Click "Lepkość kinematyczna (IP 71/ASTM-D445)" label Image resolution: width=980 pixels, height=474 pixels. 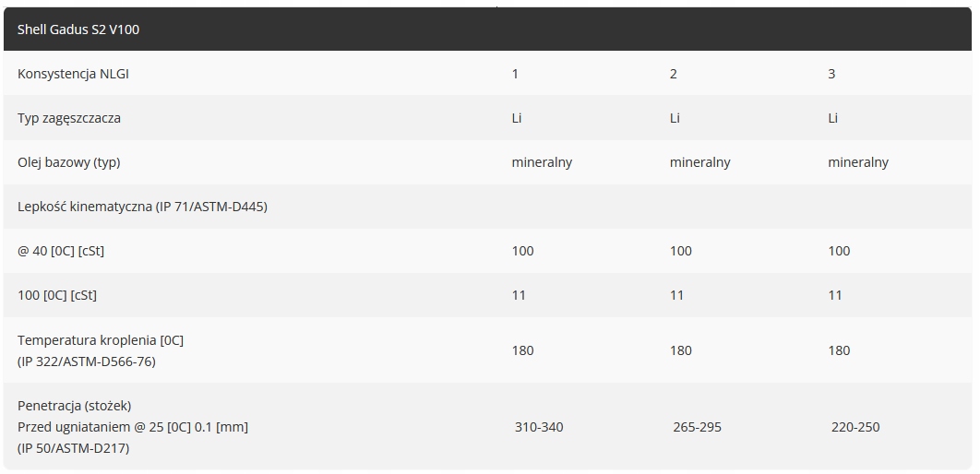point(142,207)
